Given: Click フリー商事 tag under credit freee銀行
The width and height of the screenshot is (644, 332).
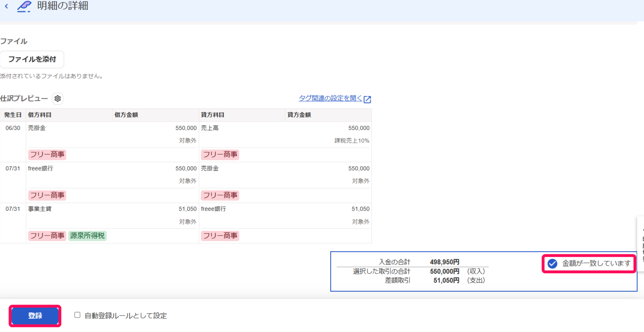Looking at the screenshot, I should tap(220, 236).
